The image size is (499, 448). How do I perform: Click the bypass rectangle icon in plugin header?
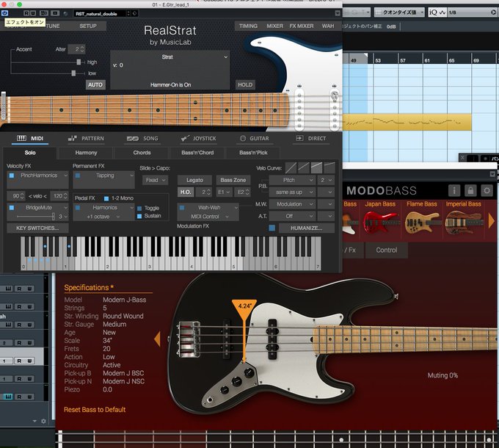55,13
